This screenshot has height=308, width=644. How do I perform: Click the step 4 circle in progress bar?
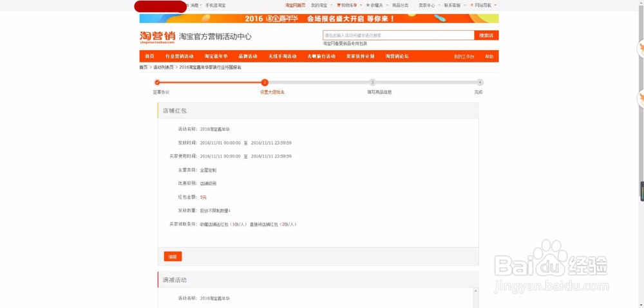[x=480, y=82]
